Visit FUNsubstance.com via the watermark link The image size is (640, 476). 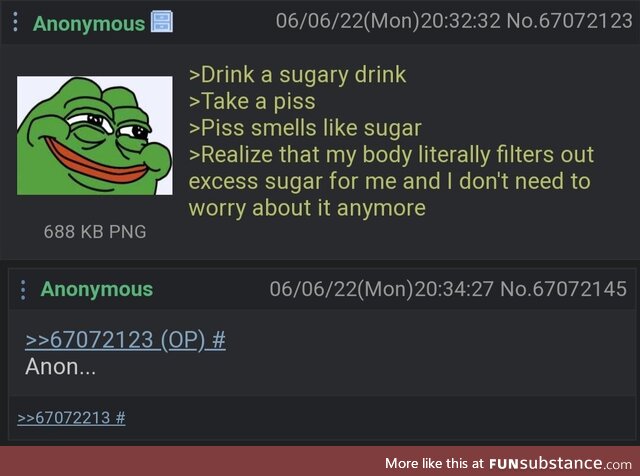tap(560, 463)
